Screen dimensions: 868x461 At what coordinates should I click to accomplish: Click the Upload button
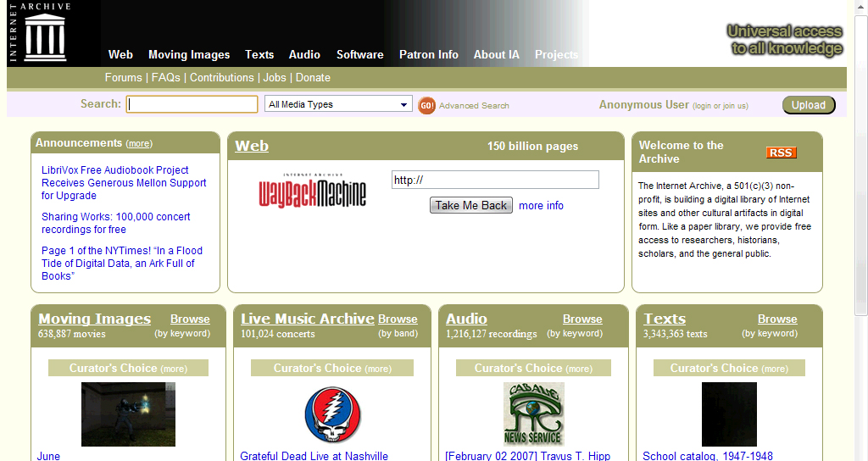(x=809, y=104)
